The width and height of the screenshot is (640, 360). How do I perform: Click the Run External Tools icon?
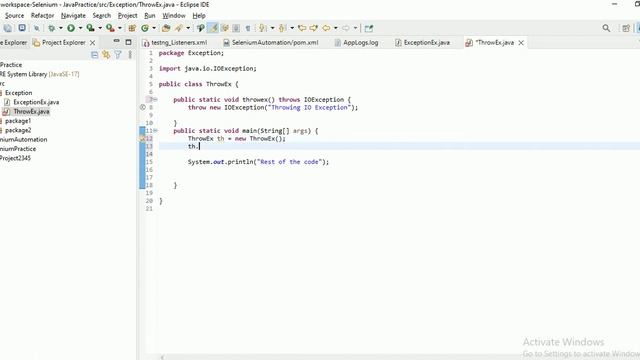coord(110,28)
